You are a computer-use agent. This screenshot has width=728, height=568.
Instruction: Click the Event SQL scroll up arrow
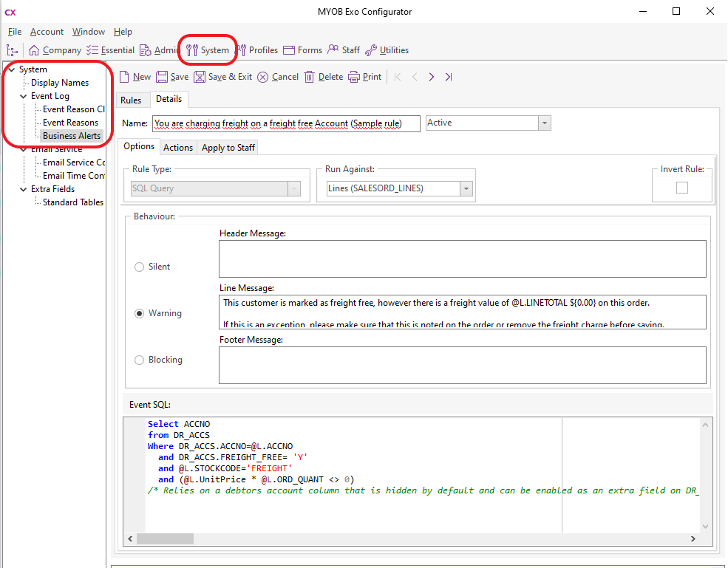pyautogui.click(x=706, y=424)
